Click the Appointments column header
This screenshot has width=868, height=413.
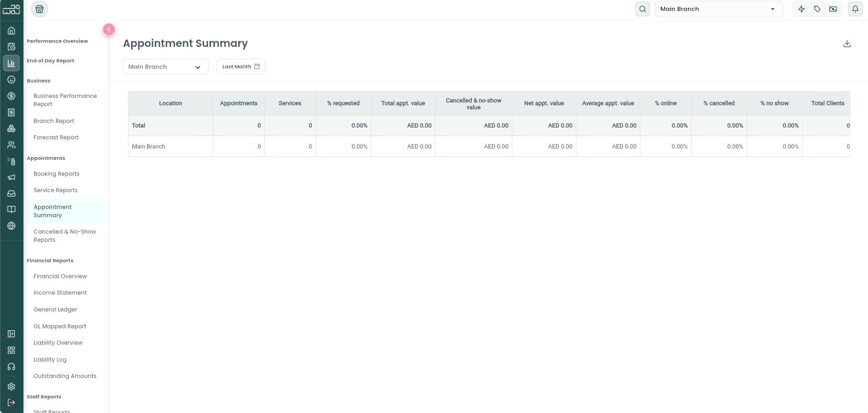click(239, 103)
